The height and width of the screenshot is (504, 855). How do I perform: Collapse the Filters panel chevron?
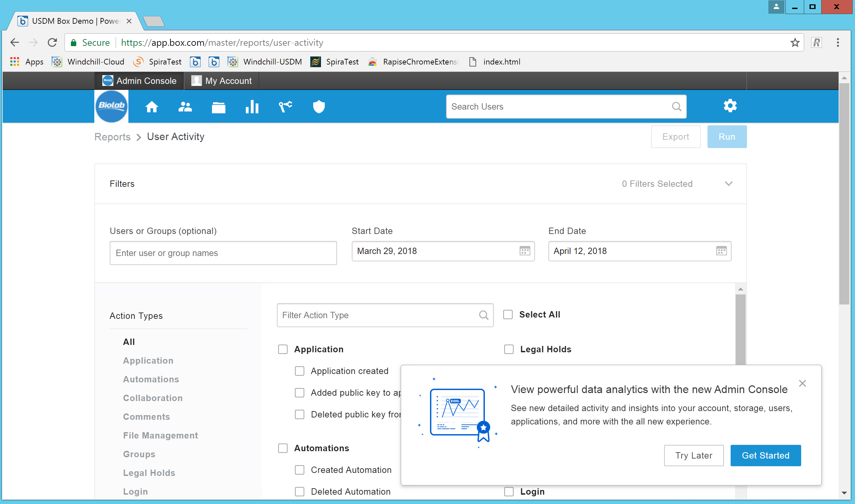pos(728,184)
